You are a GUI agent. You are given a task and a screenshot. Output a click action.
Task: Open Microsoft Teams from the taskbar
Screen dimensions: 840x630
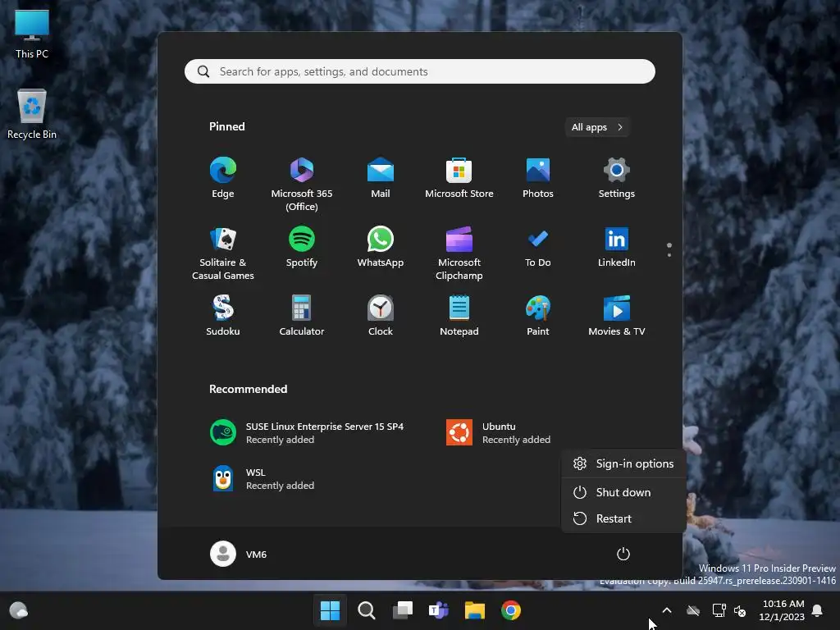[x=439, y=610]
